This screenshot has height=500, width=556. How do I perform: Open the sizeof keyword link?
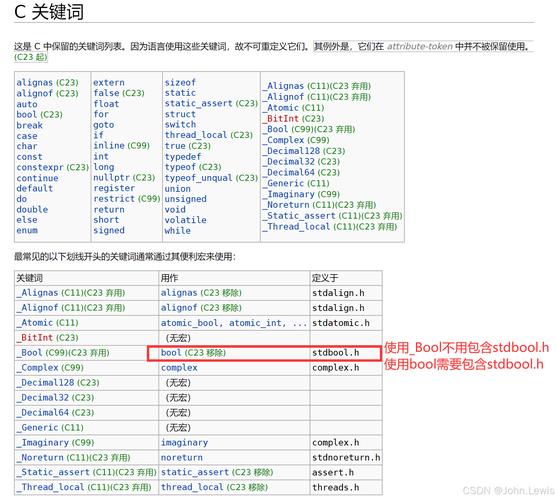[180, 83]
